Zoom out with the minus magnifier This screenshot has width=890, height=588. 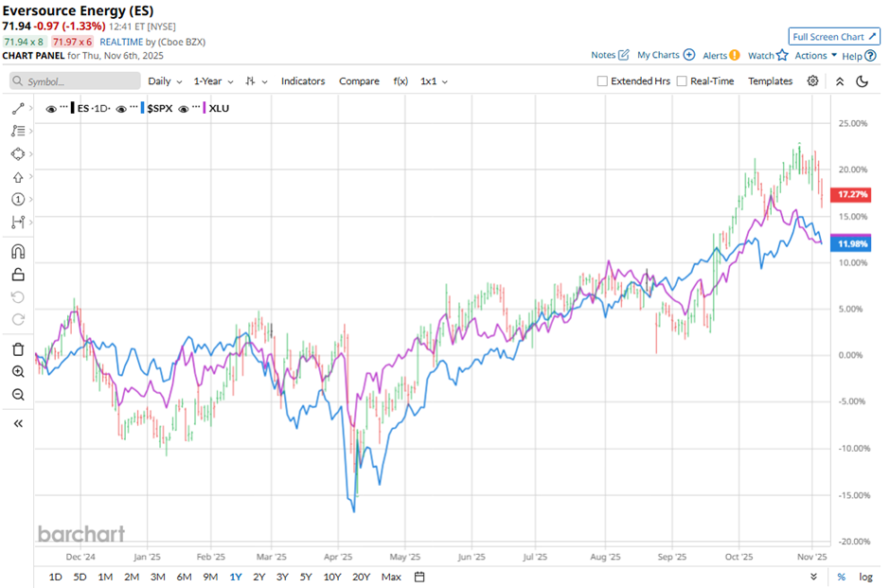click(x=18, y=395)
